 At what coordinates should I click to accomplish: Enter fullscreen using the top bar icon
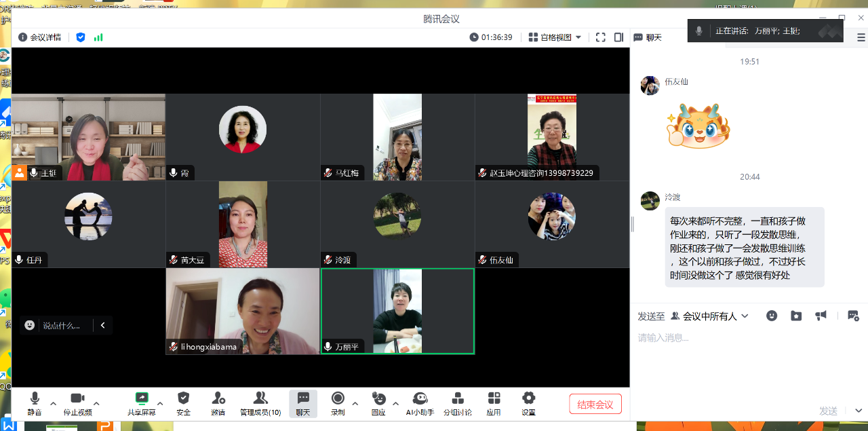click(600, 37)
